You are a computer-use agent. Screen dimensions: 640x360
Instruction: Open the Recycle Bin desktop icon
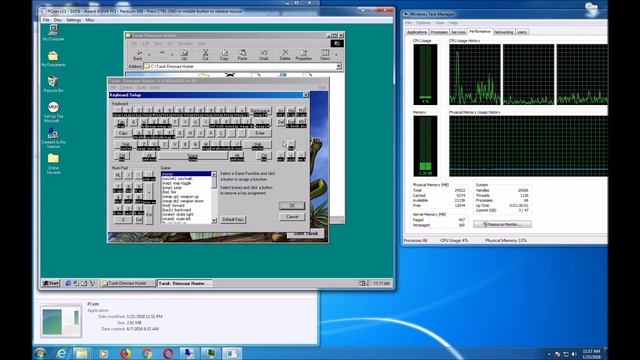tap(53, 84)
